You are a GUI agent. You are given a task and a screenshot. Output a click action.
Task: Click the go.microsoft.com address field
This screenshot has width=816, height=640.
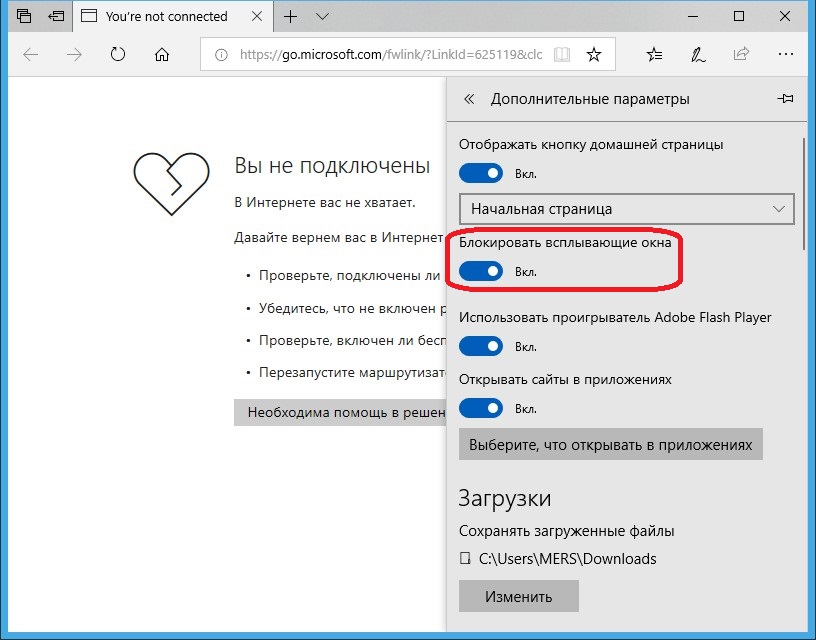[x=391, y=54]
